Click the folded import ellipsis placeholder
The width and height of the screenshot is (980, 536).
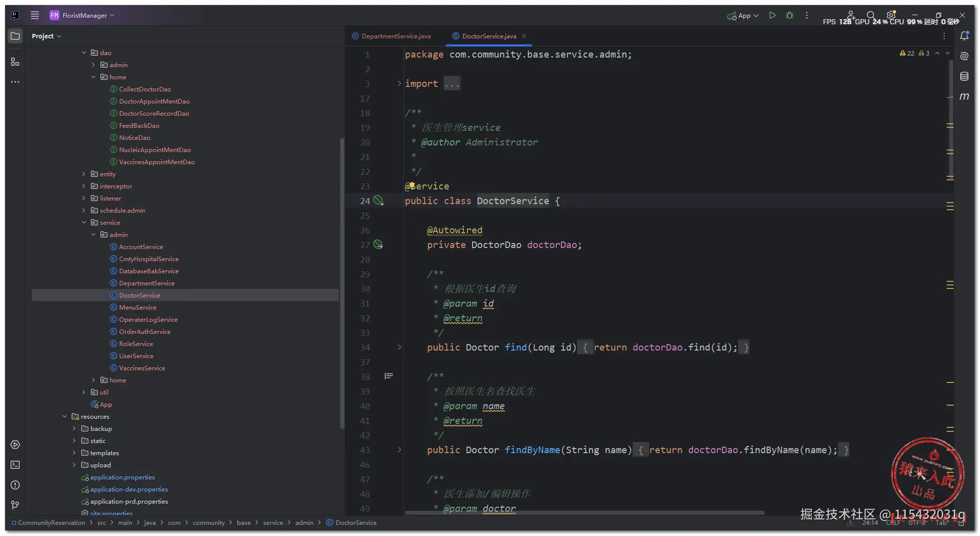click(452, 83)
